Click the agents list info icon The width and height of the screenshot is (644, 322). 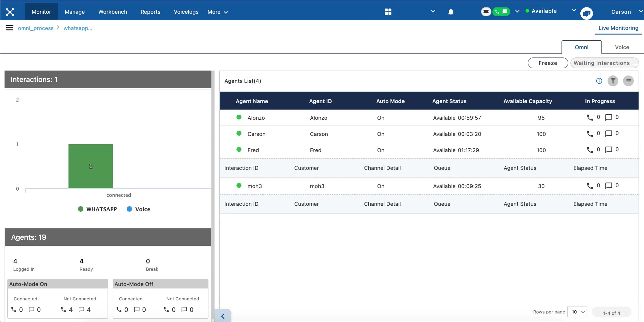tap(599, 81)
